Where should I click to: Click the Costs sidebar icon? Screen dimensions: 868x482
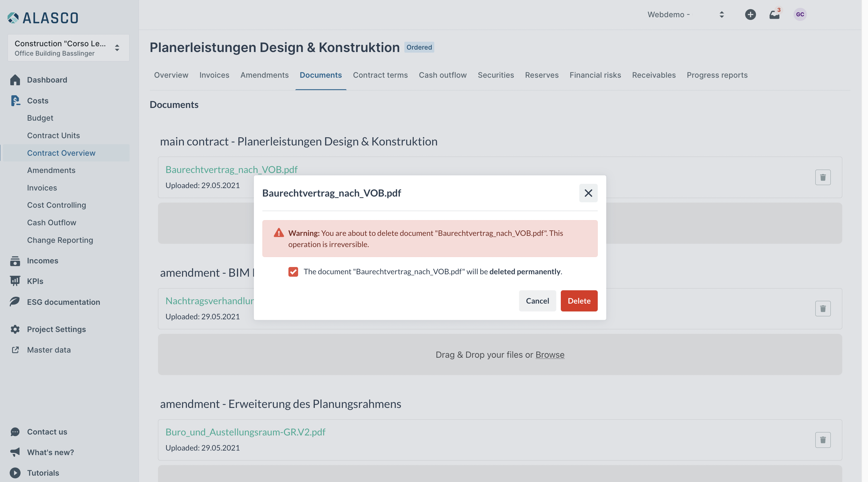tap(15, 101)
